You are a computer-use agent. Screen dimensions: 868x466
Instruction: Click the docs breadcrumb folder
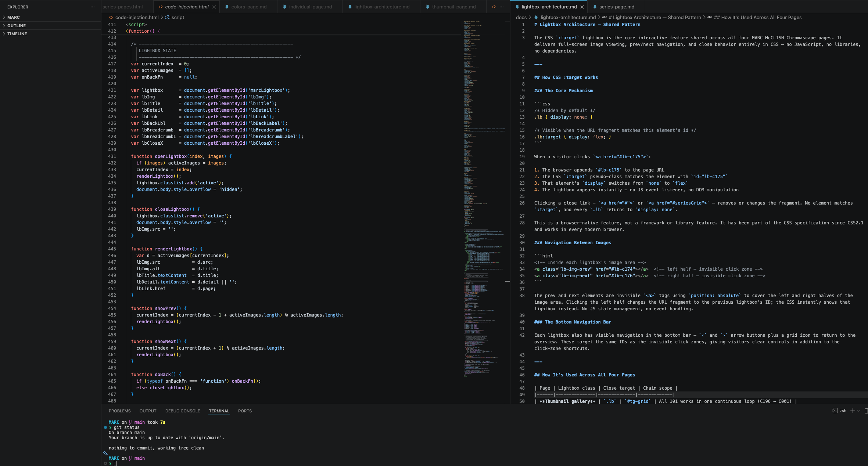point(521,17)
